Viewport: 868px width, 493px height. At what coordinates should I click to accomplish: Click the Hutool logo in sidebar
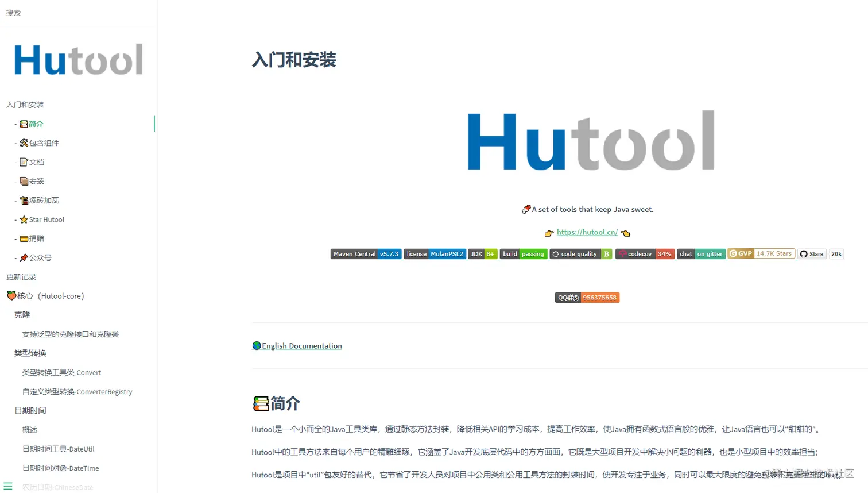coord(79,60)
